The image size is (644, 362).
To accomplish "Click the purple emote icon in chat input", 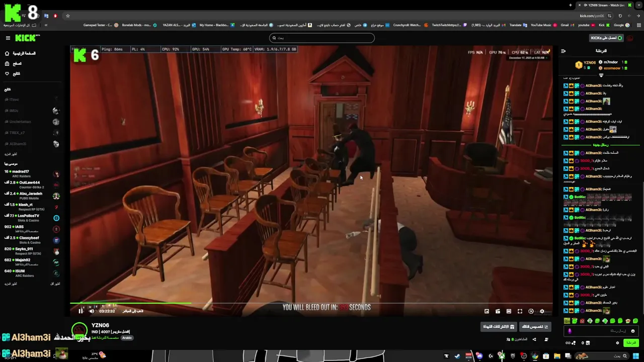I will [x=570, y=331].
